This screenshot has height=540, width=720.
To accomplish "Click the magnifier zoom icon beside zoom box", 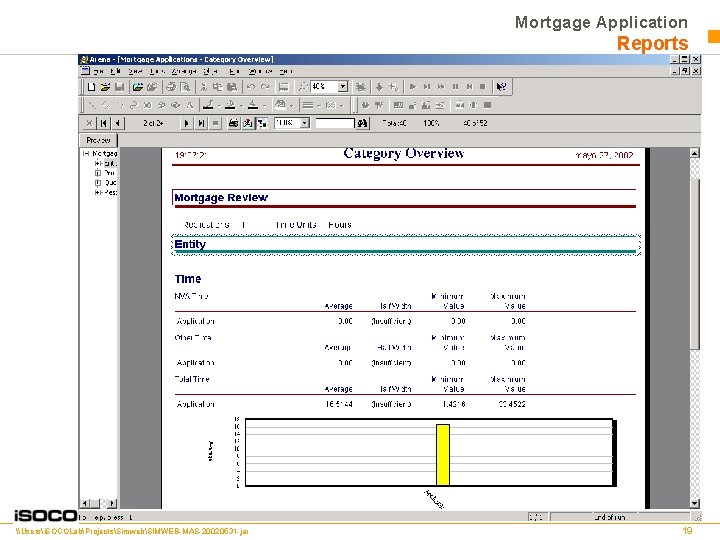I will click(303, 86).
